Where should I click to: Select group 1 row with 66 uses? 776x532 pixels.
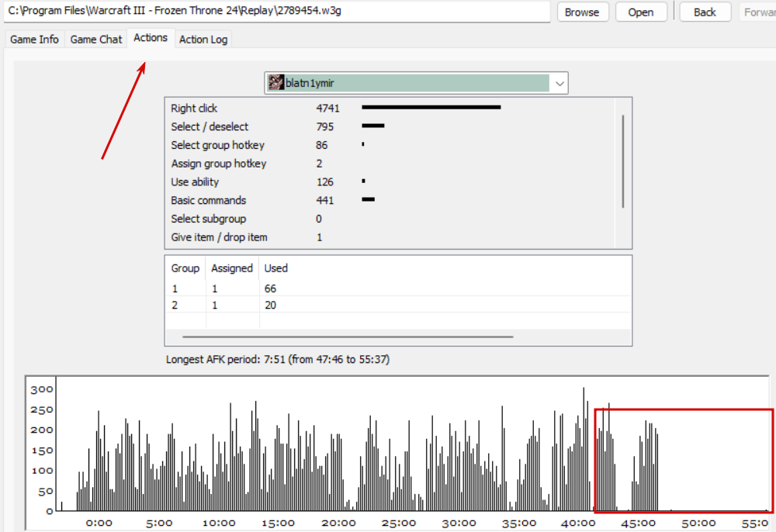click(x=398, y=288)
